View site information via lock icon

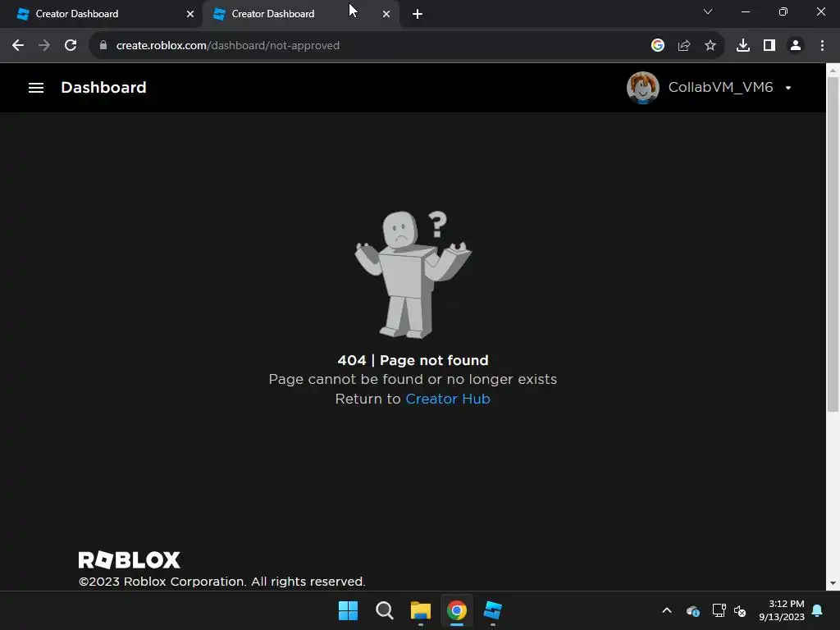coord(103,46)
